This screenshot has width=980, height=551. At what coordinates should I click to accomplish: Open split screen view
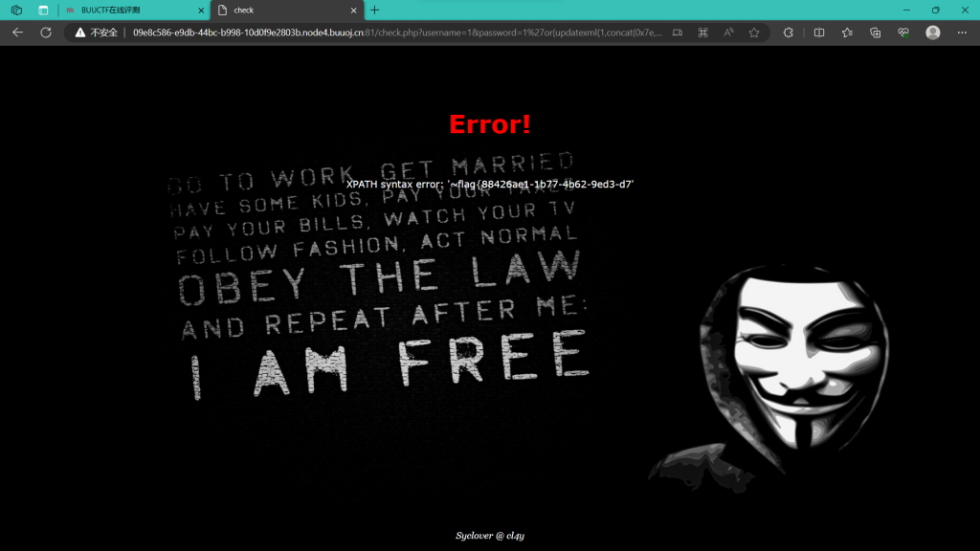pyautogui.click(x=819, y=33)
